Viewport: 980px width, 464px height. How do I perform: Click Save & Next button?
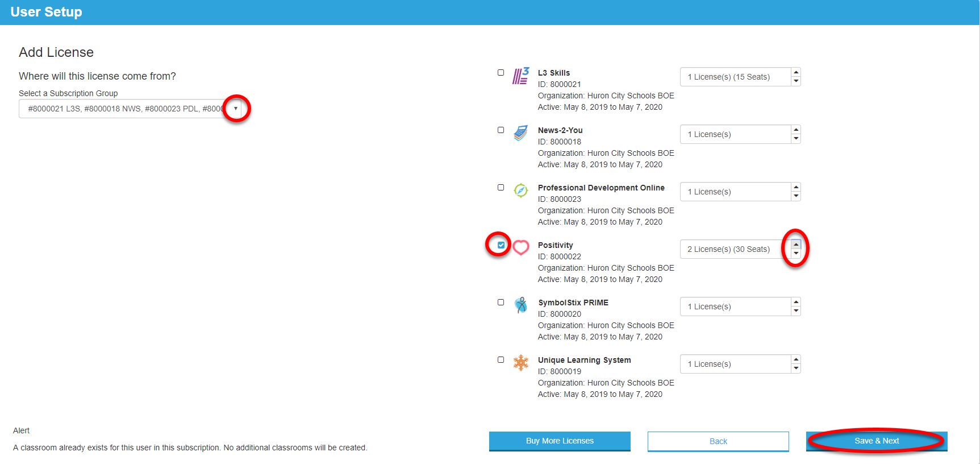click(x=877, y=441)
